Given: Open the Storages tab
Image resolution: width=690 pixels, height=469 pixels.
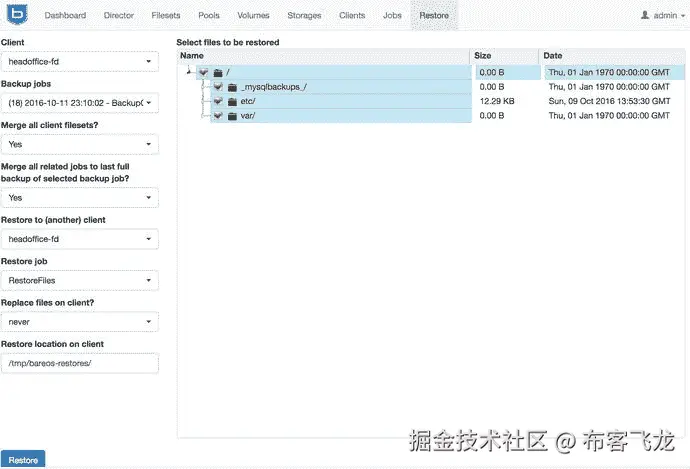Looking at the screenshot, I should coord(304,15).
